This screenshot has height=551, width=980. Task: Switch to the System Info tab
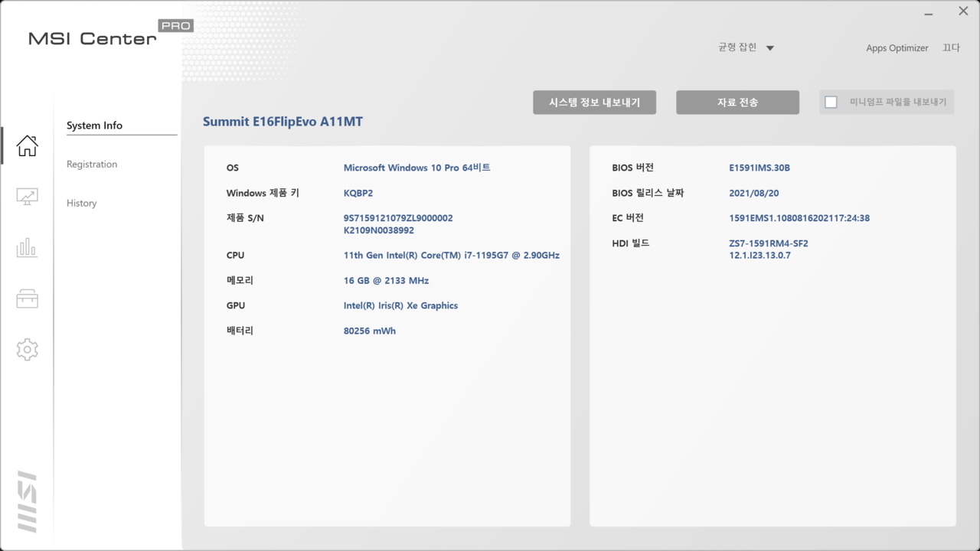94,126
